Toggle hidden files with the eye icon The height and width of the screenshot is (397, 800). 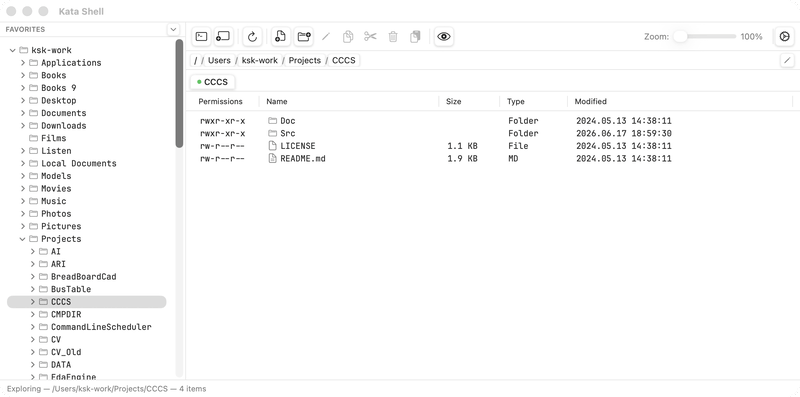pyautogui.click(x=444, y=36)
